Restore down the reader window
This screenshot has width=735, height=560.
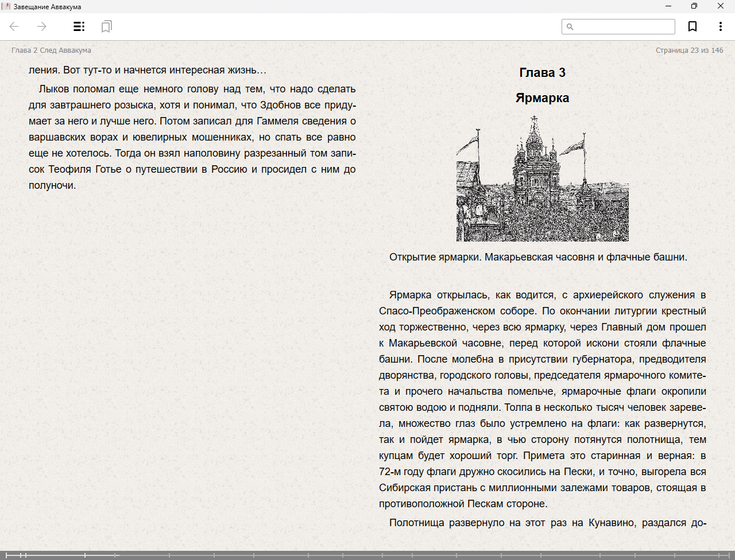tap(694, 6)
